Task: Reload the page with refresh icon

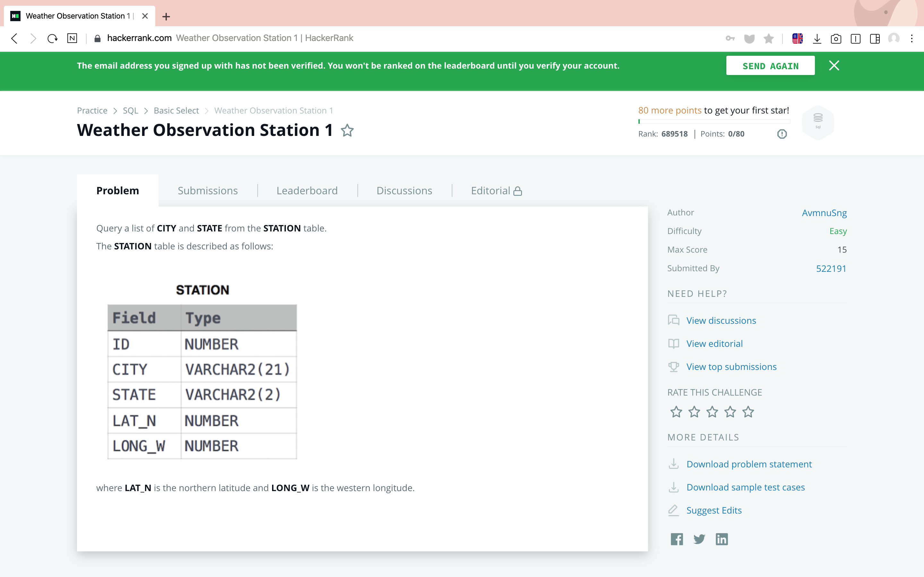Action: pyautogui.click(x=52, y=38)
